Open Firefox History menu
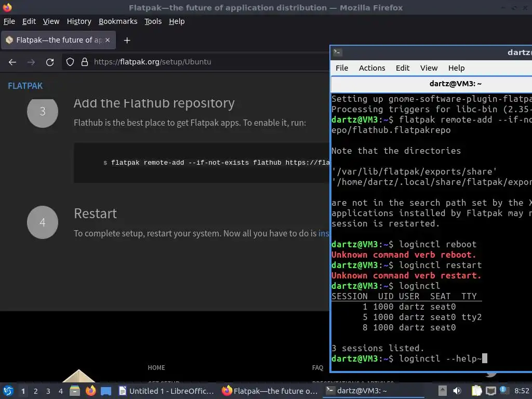 (79, 21)
